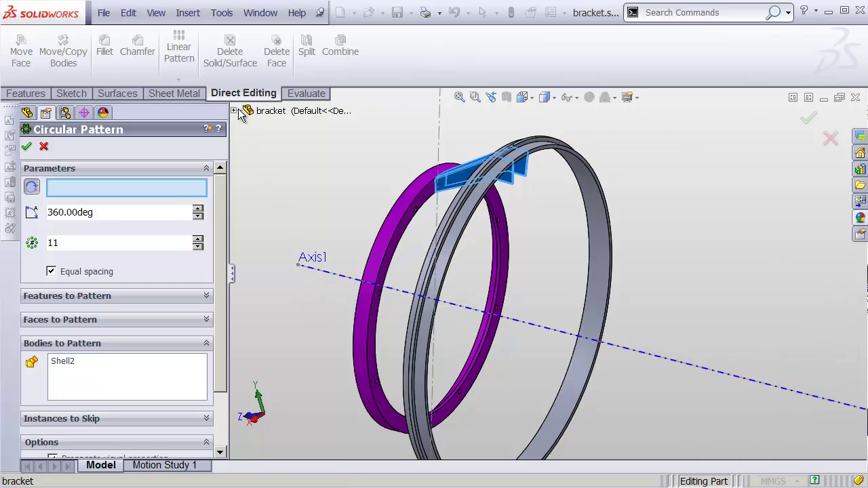The width and height of the screenshot is (868, 488).
Task: Click the Linear Pattern tool
Action: 179,46
